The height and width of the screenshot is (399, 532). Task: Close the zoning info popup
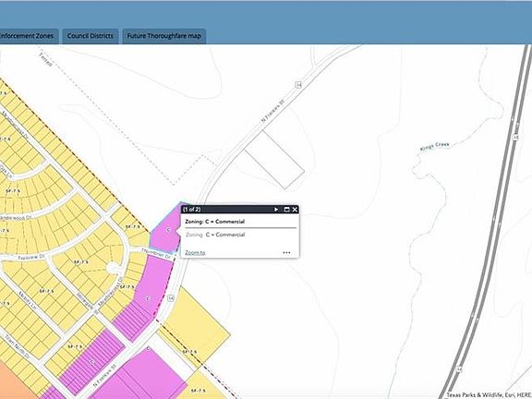click(x=295, y=210)
